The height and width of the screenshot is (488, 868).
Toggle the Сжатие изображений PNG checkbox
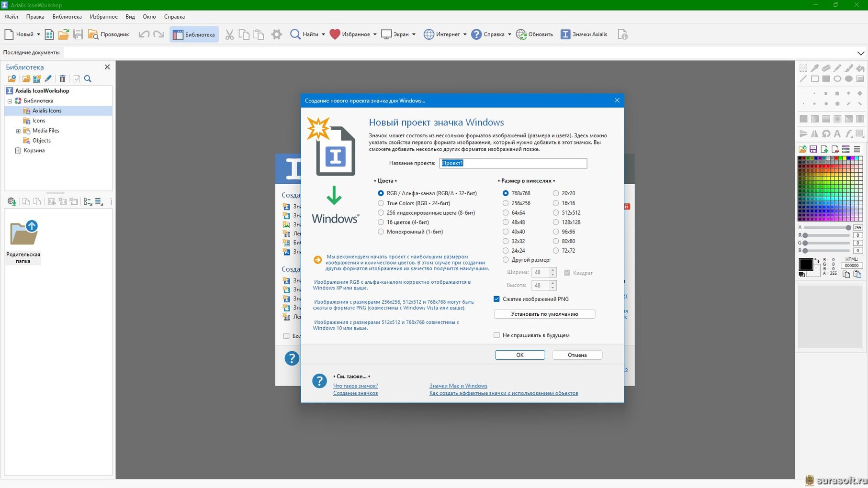pyautogui.click(x=496, y=299)
